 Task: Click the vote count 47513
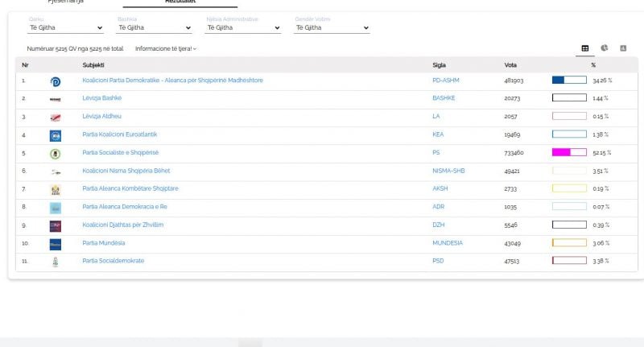[512, 261]
